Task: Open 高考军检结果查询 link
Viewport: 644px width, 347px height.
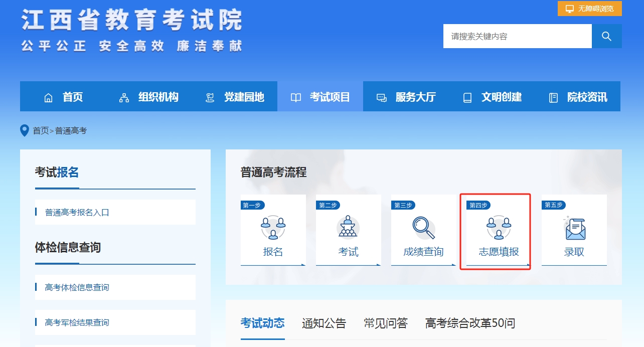Action: [77, 322]
